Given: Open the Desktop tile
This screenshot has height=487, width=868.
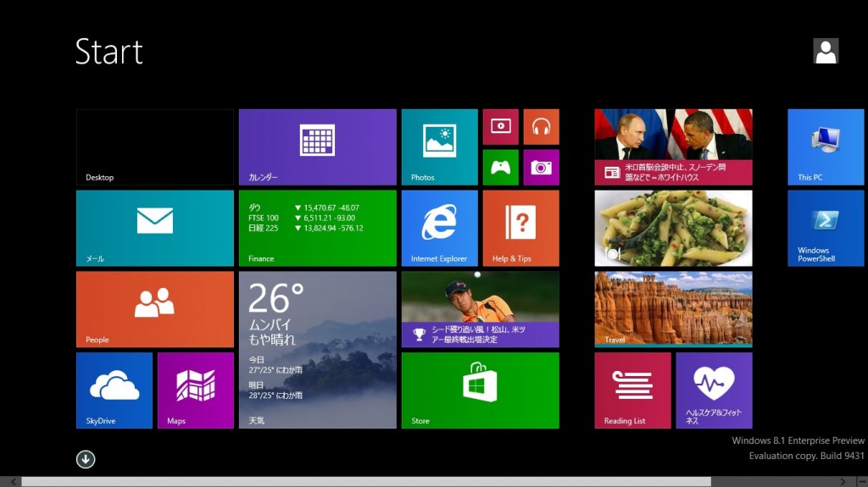Looking at the screenshot, I should pos(155,147).
